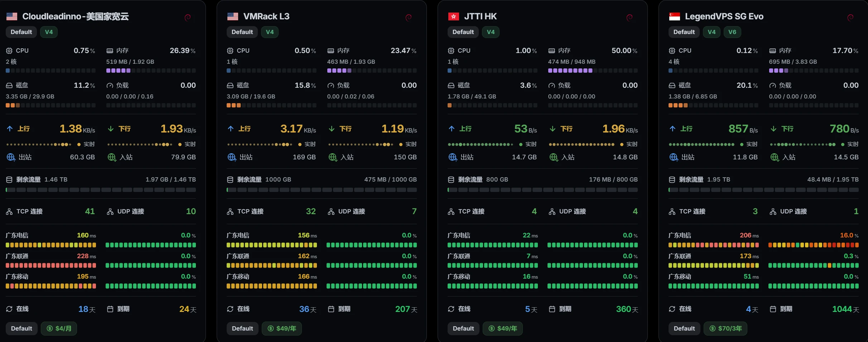The height and width of the screenshot is (342, 868).
Task: Click the 入站 globe icon on LegendVPS
Action: [x=775, y=157]
